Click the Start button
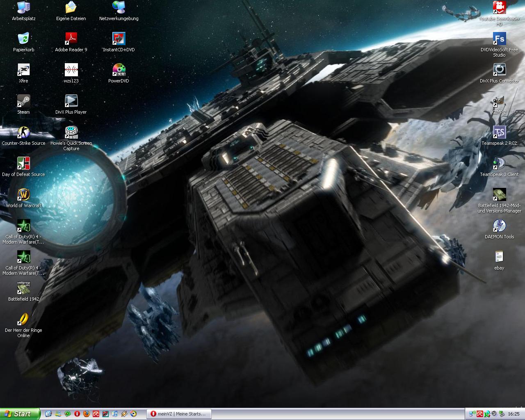525x420 pixels. click(x=20, y=414)
